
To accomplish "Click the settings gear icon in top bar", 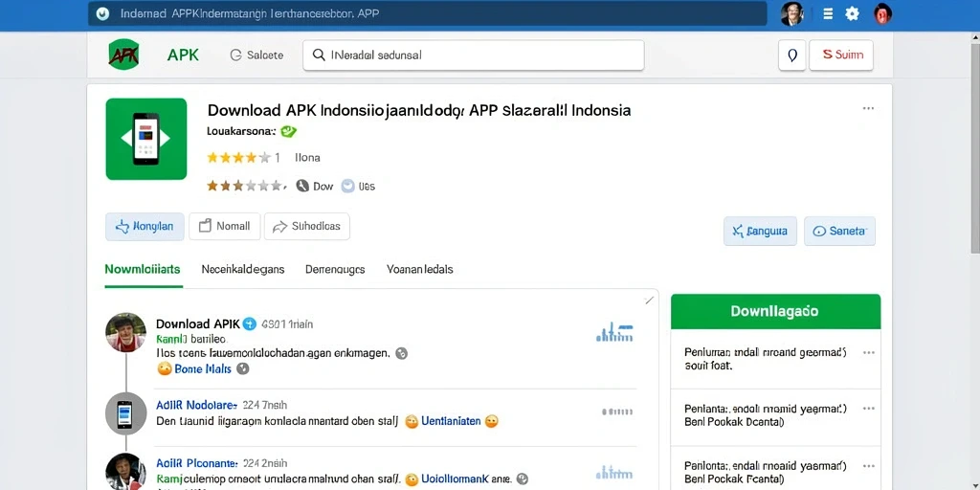I will pos(852,13).
